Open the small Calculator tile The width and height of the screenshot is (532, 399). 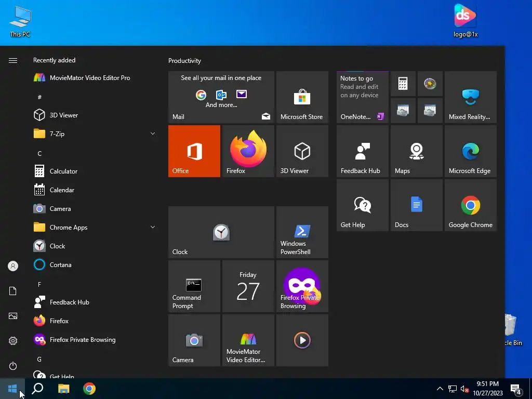pos(403,84)
